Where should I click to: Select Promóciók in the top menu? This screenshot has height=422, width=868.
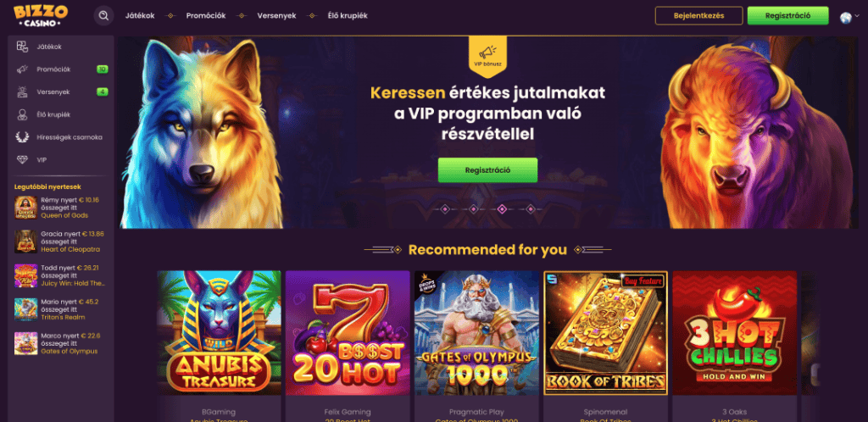point(205,15)
